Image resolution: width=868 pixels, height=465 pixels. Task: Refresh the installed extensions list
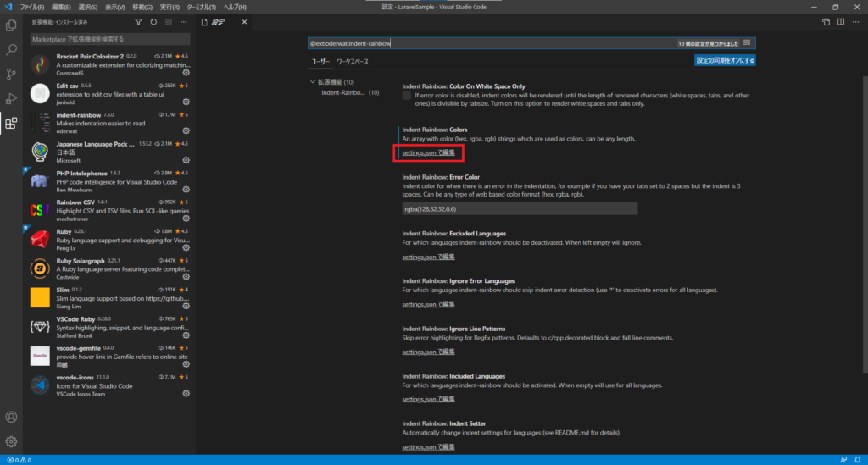pyautogui.click(x=153, y=22)
